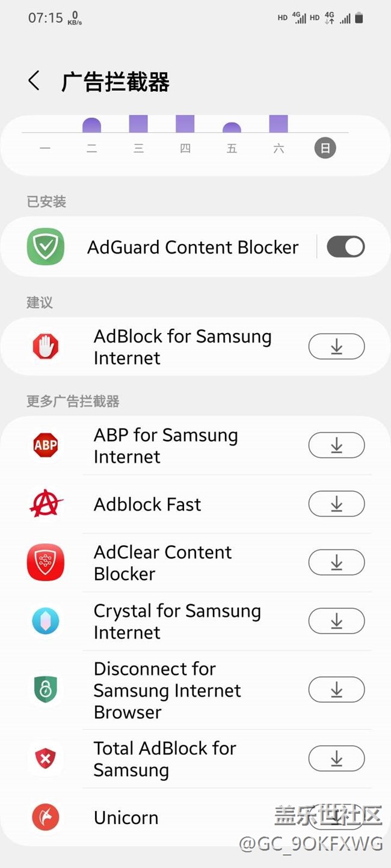Download Total AdBlock for Samsung
The height and width of the screenshot is (868, 391).
[336, 759]
